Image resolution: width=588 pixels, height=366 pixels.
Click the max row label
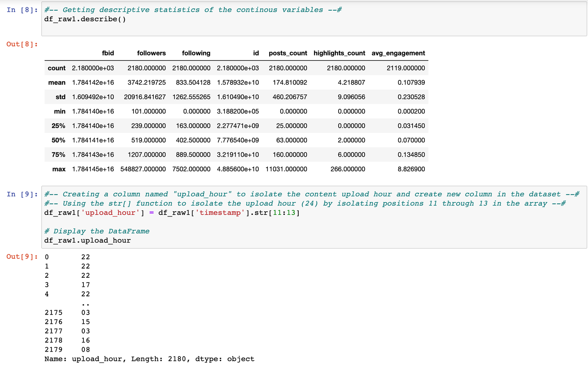(x=58, y=169)
